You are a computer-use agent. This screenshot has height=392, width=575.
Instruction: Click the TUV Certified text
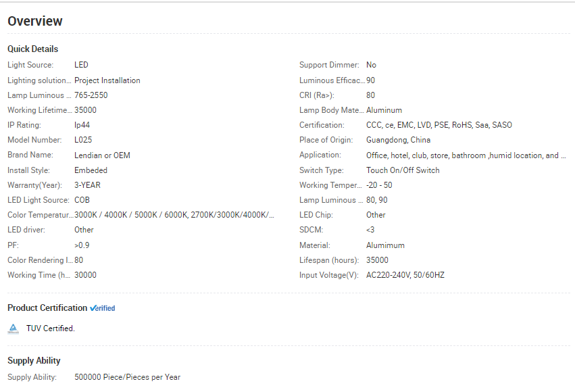coord(51,328)
